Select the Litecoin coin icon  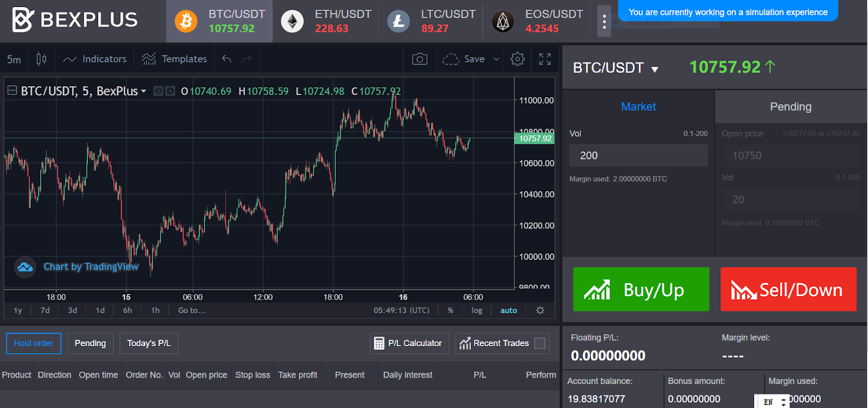coord(398,21)
